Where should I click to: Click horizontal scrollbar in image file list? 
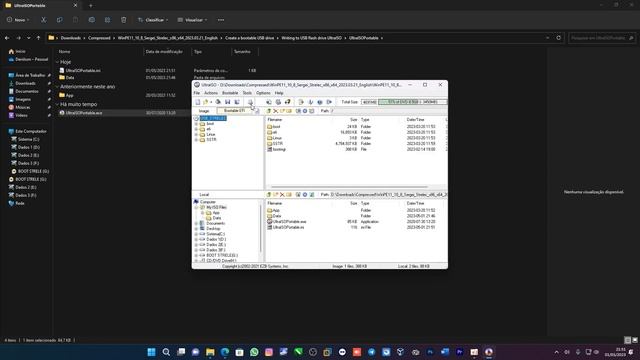pos(349,187)
